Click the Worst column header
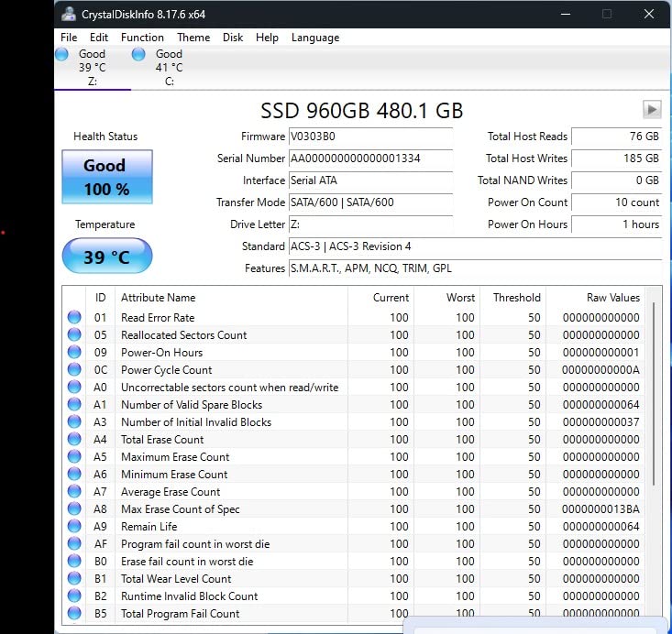 click(446, 297)
